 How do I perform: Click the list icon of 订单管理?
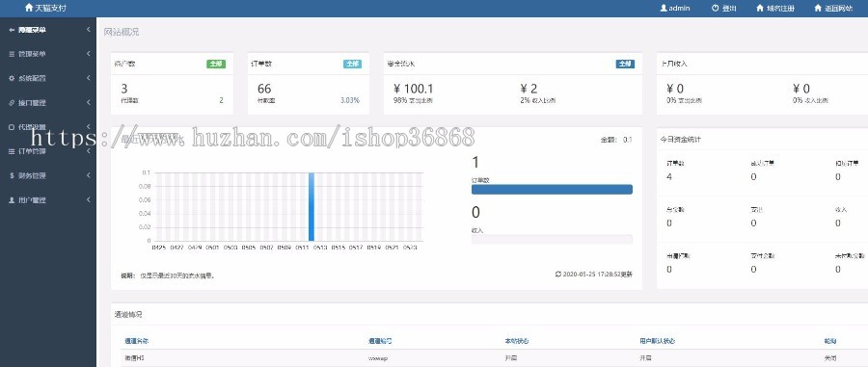(12, 151)
